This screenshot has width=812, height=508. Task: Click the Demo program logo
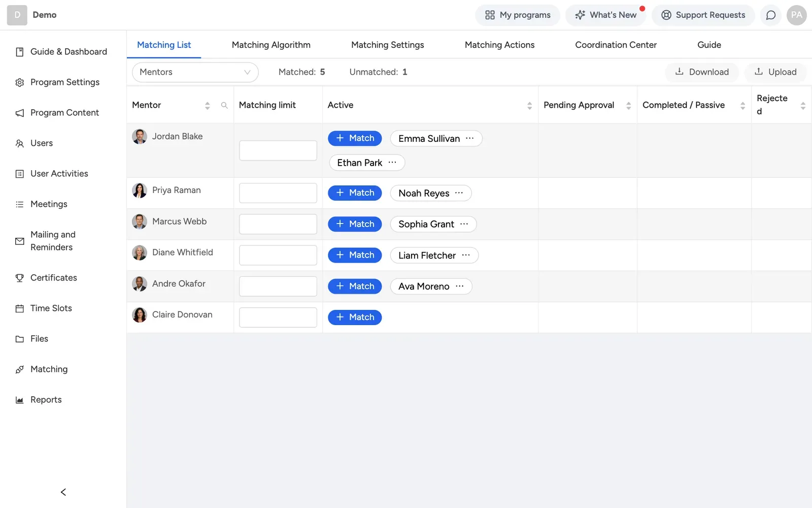(17, 15)
